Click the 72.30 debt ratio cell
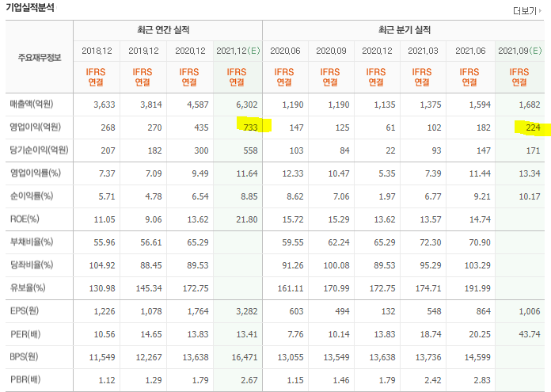The image size is (551, 392). coord(430,242)
